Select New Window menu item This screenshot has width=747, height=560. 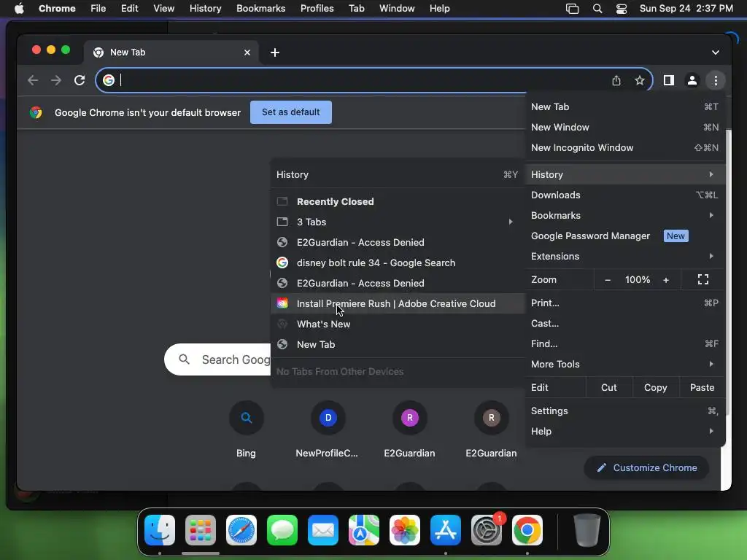[x=625, y=127]
